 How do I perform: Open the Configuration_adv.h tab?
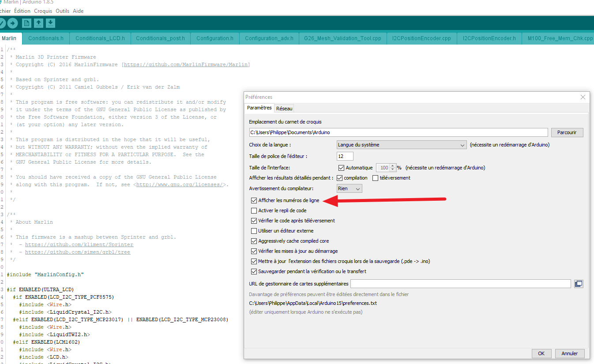pyautogui.click(x=269, y=38)
